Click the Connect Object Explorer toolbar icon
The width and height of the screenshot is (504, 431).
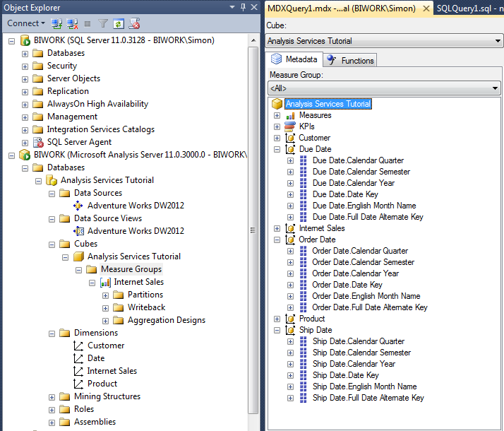(57, 23)
